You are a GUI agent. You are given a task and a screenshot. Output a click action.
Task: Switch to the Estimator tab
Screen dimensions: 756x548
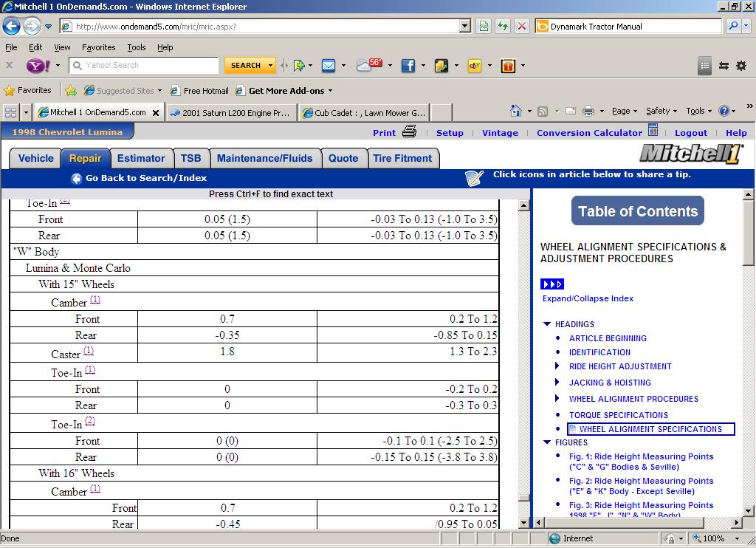click(141, 158)
